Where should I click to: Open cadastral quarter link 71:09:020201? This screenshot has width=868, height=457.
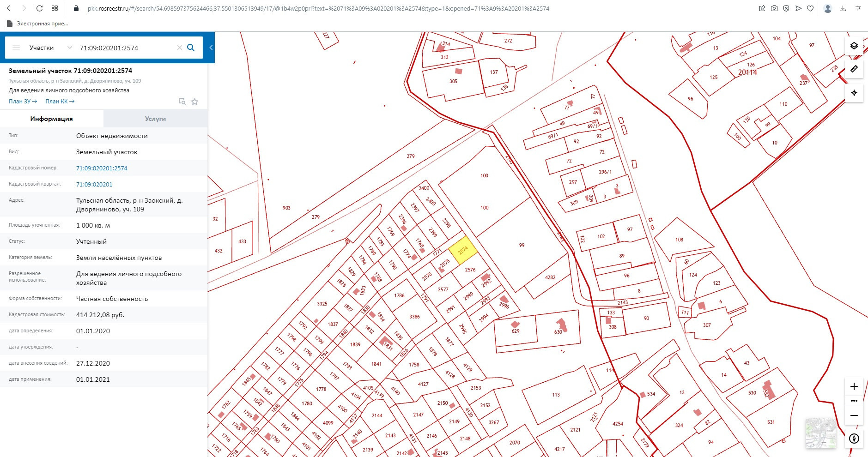94,184
